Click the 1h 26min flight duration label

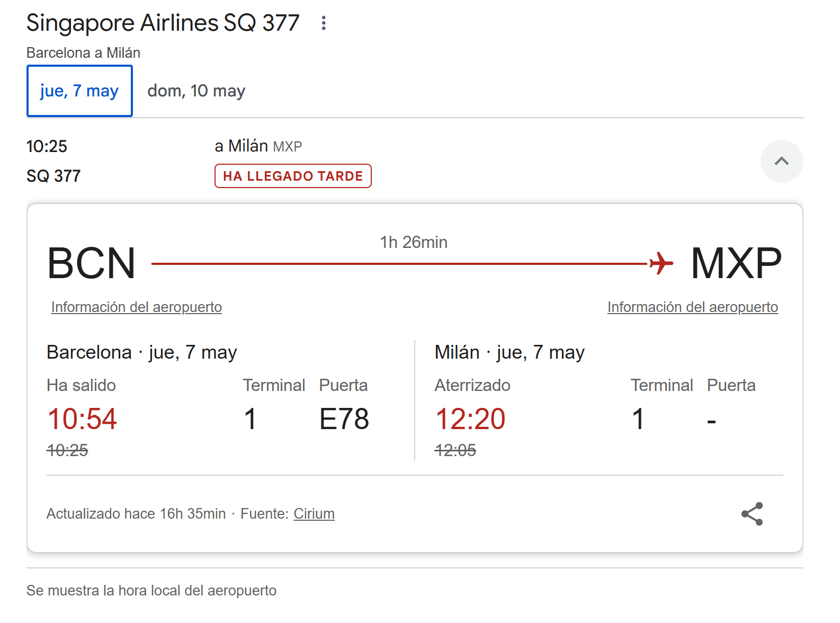(414, 242)
